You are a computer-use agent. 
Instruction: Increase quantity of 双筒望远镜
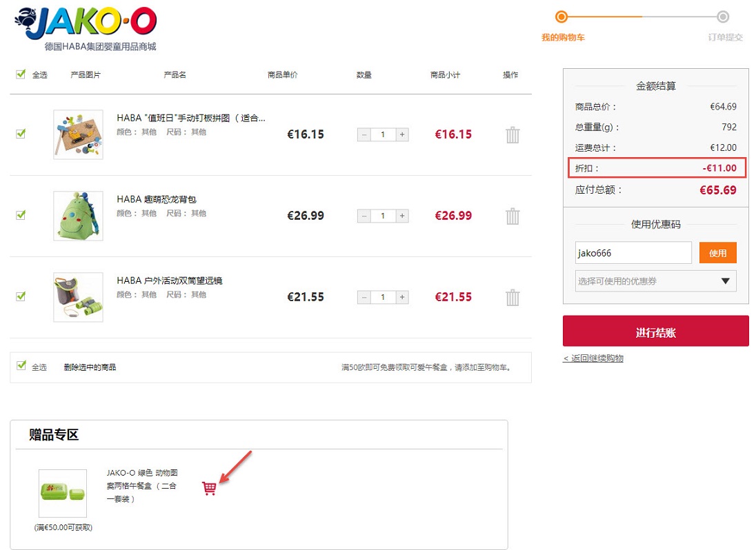point(402,297)
